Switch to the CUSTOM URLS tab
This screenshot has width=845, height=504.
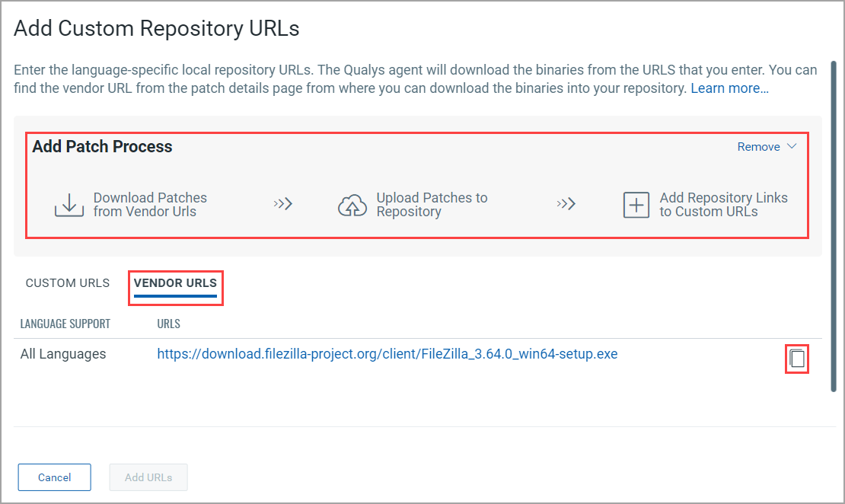pyautogui.click(x=67, y=282)
